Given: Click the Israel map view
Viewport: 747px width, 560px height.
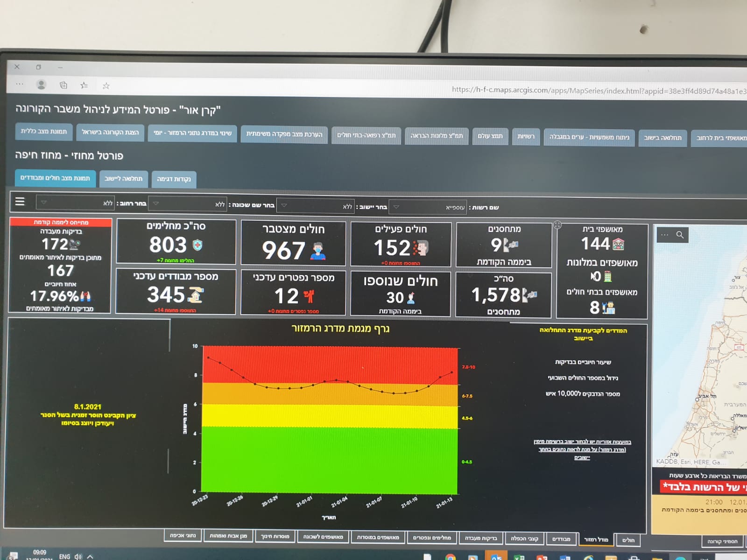Looking at the screenshot, I should coord(699,345).
